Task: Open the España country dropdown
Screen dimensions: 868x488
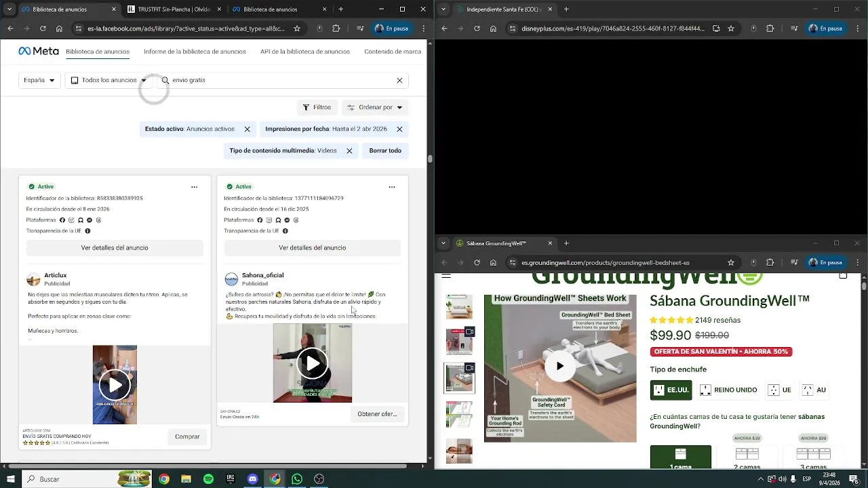Action: click(39, 80)
